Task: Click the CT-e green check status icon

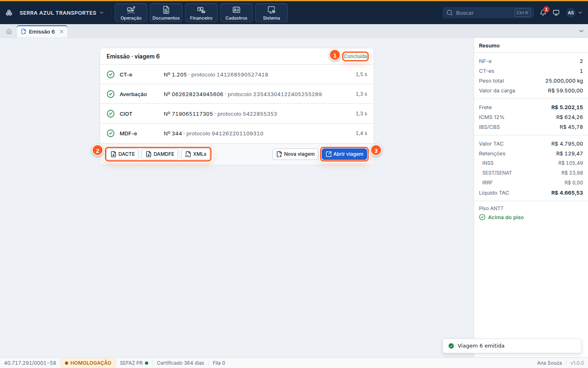Action: [x=111, y=74]
